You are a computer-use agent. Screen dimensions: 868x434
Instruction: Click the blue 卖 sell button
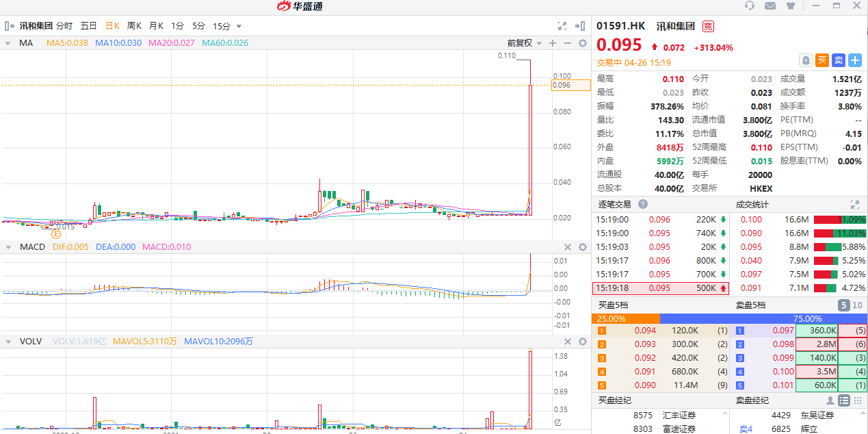pyautogui.click(x=839, y=60)
